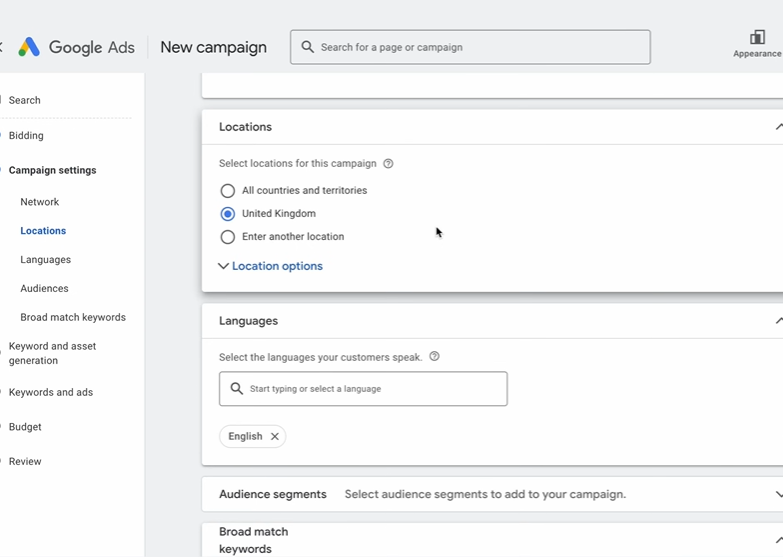This screenshot has width=783, height=557.
Task: Open the Appearance panel icon
Action: pyautogui.click(x=757, y=38)
